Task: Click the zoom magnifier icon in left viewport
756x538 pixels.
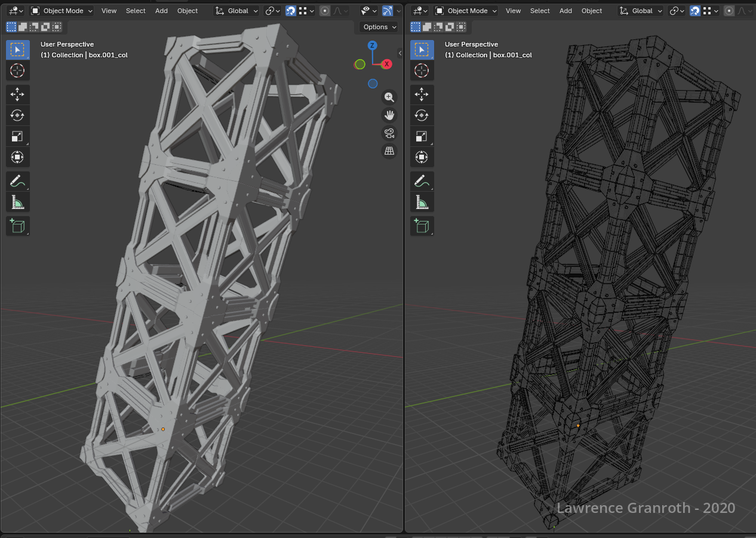Action: coord(389,97)
